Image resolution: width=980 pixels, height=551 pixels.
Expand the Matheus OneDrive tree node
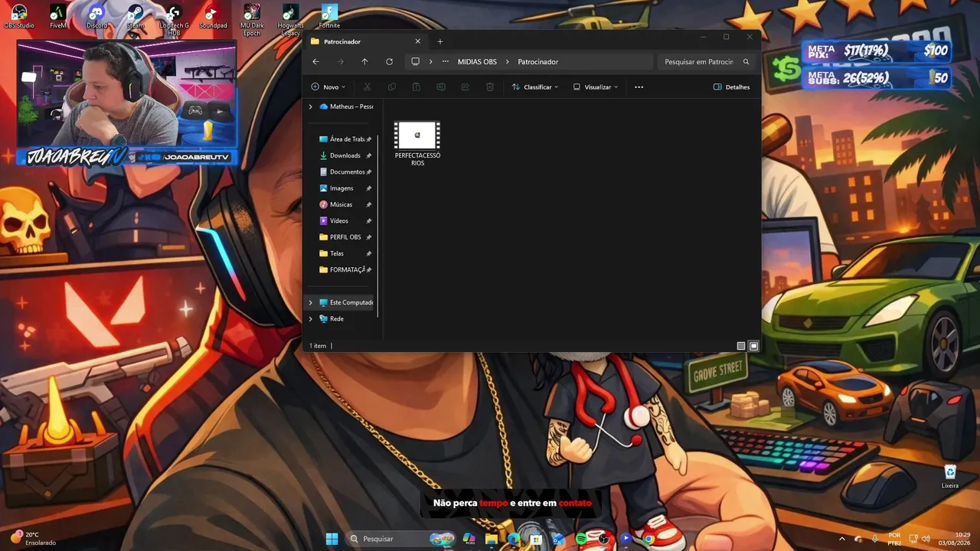coord(310,106)
